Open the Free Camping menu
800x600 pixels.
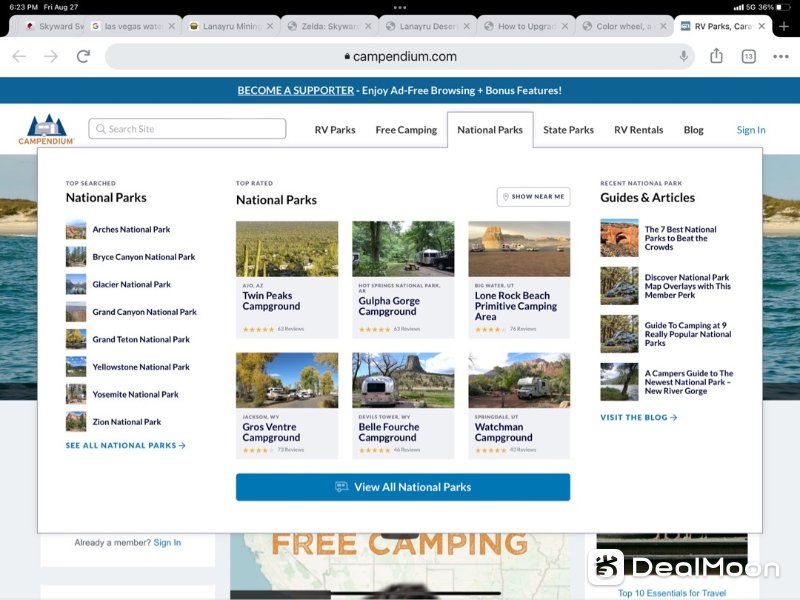[406, 130]
